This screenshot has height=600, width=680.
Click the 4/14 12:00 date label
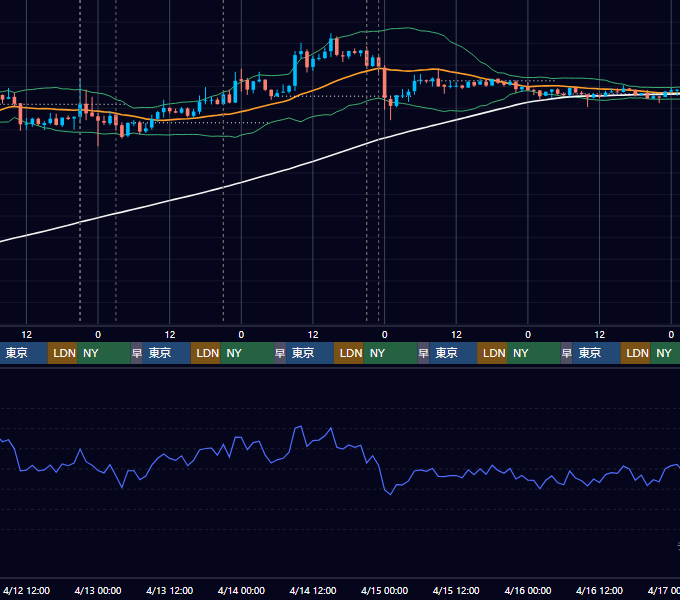click(313, 590)
